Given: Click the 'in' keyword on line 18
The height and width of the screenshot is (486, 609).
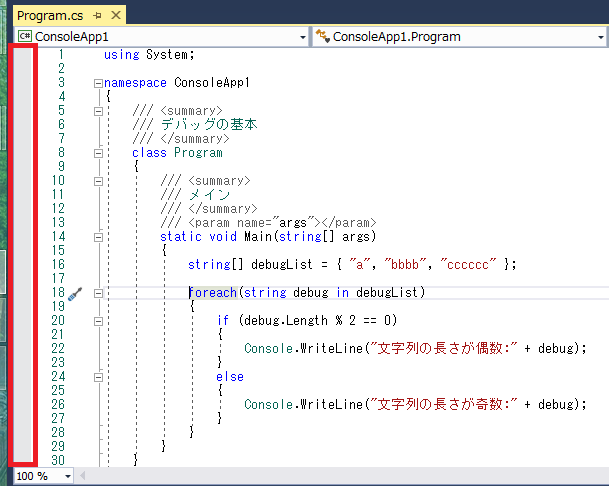Looking at the screenshot, I should [343, 293].
